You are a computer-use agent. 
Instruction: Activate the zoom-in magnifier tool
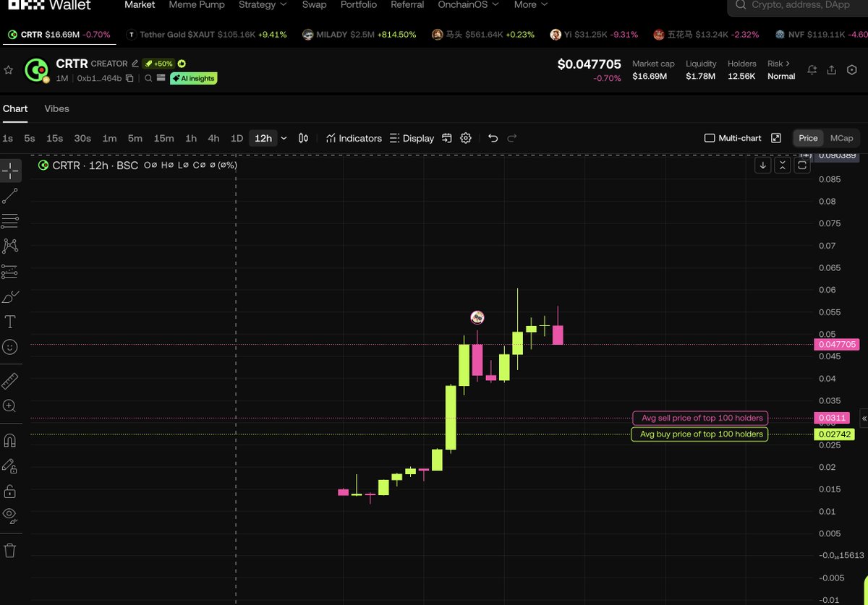click(10, 406)
